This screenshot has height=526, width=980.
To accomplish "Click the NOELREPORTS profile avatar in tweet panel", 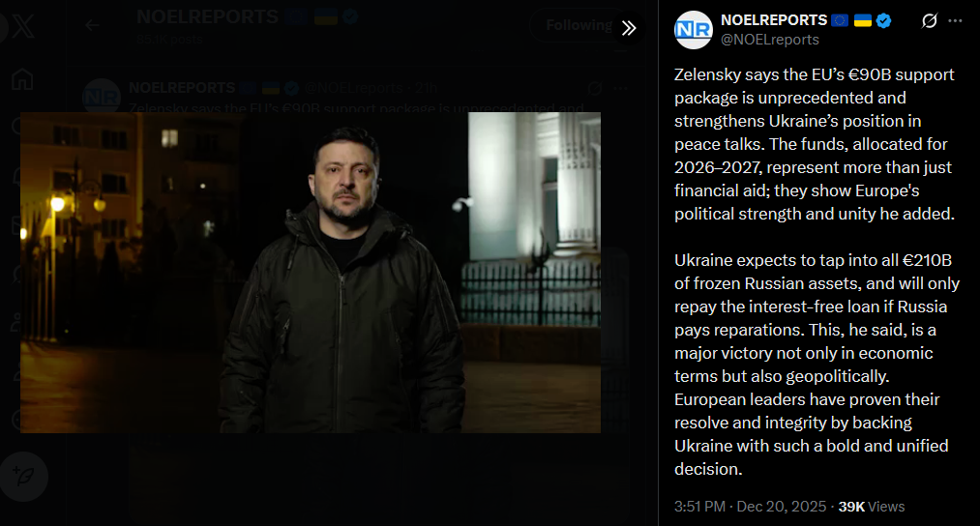I will pos(693,29).
